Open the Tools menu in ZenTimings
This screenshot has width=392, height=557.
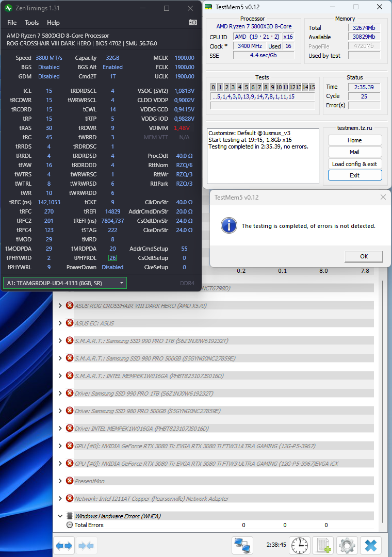[31, 22]
